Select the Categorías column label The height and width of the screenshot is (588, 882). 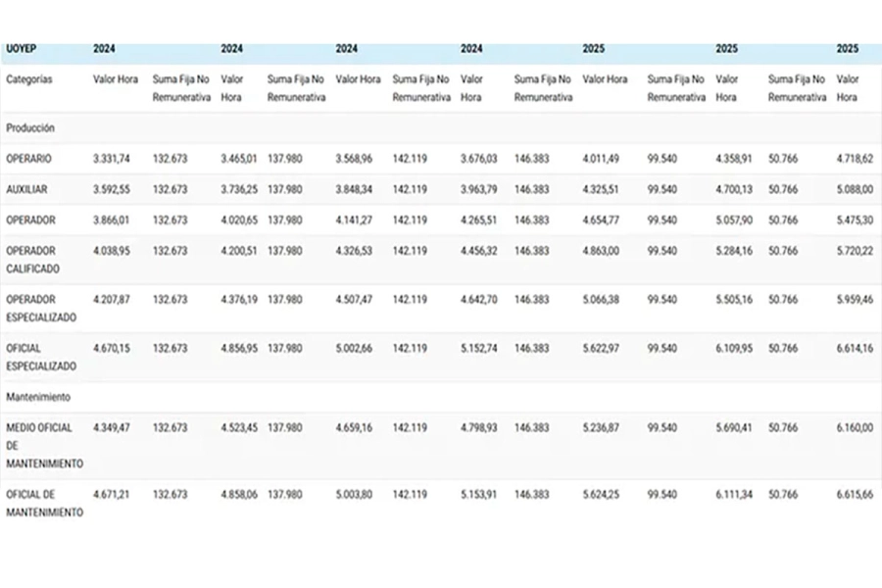pyautogui.click(x=28, y=79)
